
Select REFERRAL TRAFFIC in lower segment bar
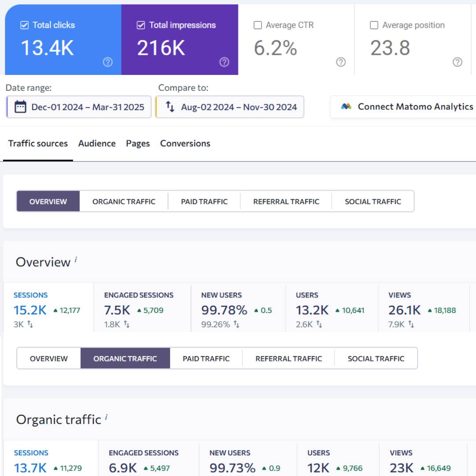(x=289, y=358)
